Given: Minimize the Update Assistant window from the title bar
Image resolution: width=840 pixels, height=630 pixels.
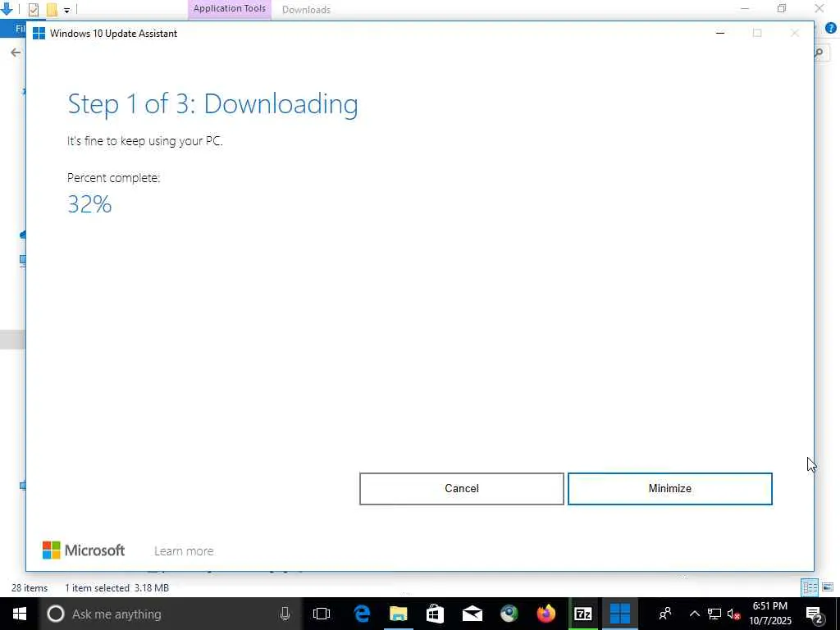Looking at the screenshot, I should (720, 33).
